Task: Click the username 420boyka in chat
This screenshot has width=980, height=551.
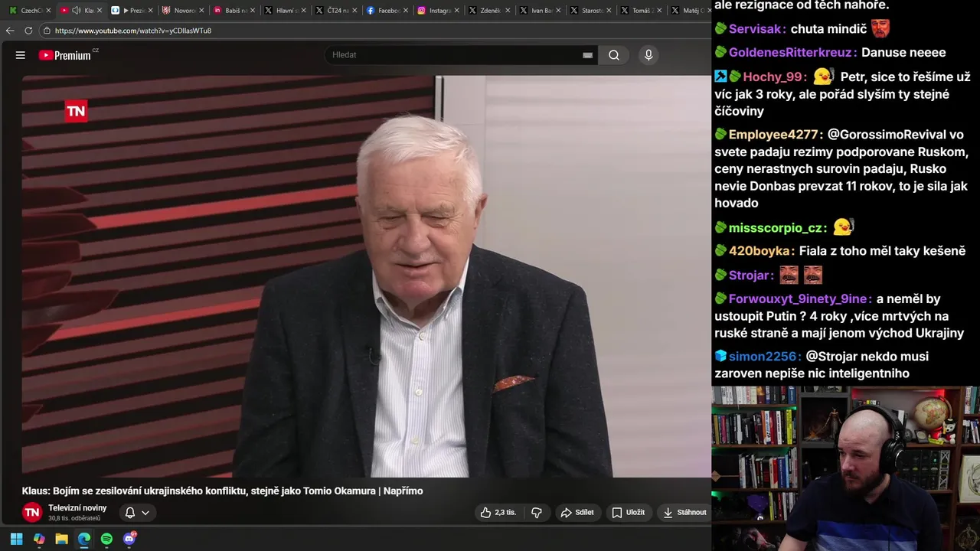Action: tap(759, 251)
